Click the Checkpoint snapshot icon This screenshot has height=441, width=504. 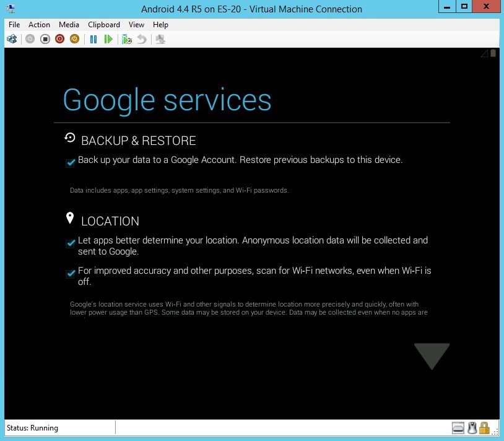tap(127, 39)
